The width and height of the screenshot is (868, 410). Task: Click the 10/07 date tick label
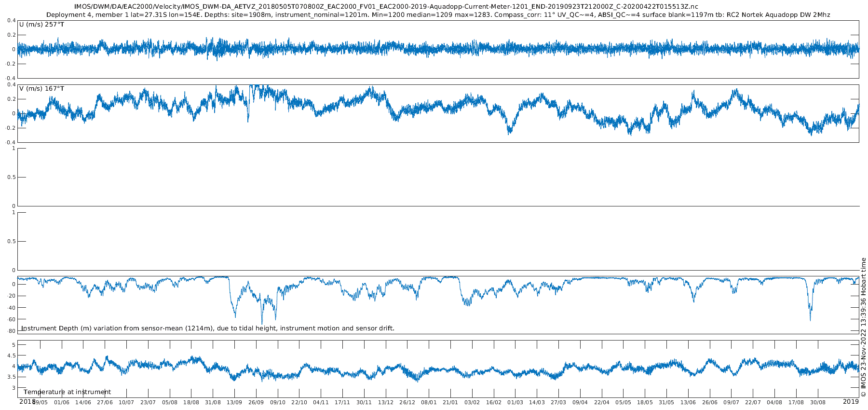click(126, 402)
